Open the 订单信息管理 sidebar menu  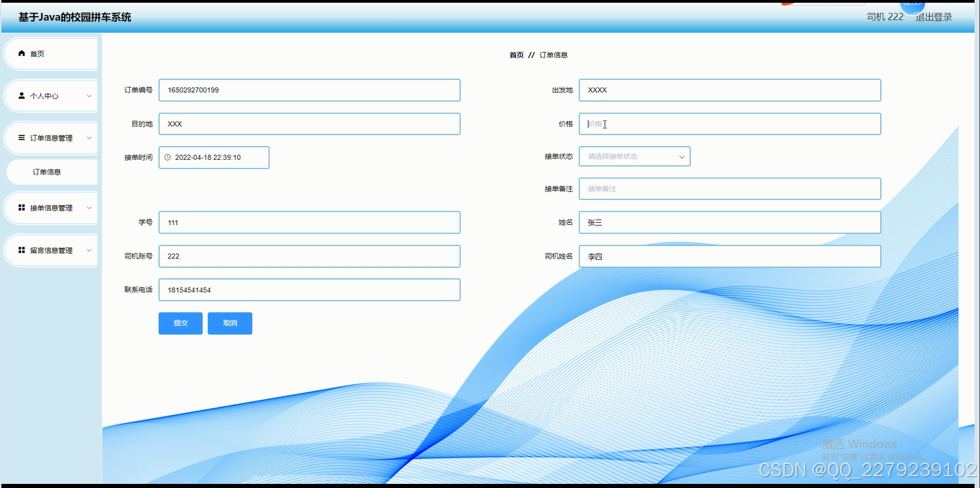pyautogui.click(x=51, y=138)
